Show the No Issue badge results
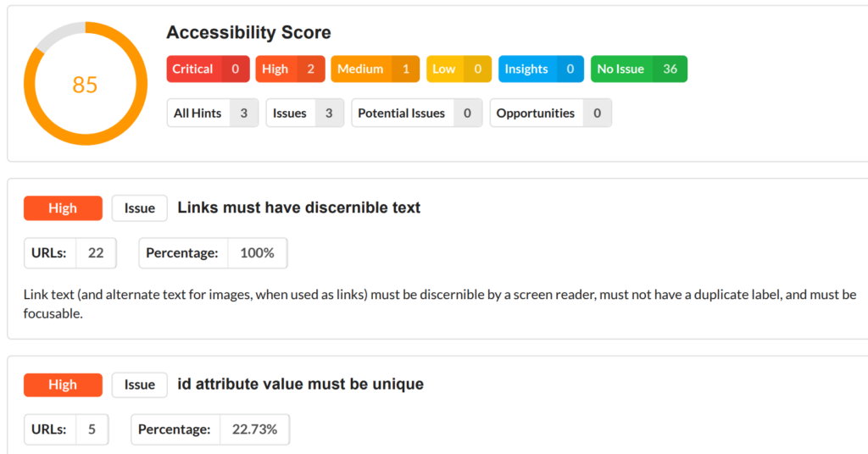 tap(639, 69)
